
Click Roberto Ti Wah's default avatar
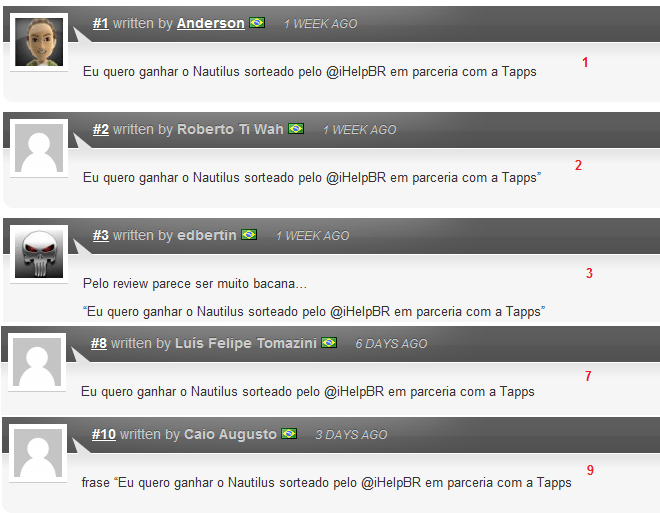click(x=39, y=148)
